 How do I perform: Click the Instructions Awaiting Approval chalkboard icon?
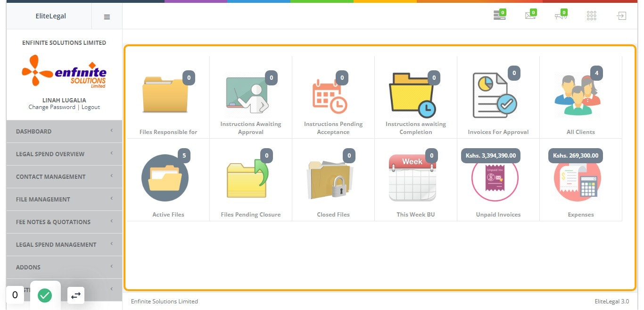[248, 93]
